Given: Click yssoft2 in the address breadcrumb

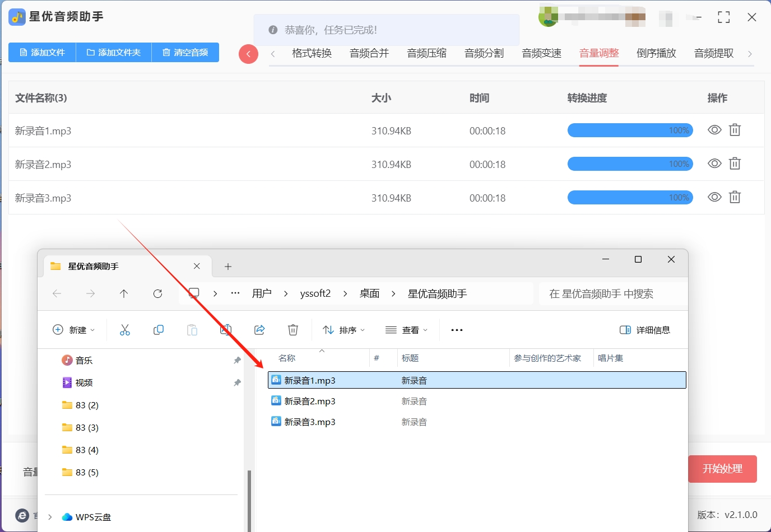Looking at the screenshot, I should (315, 293).
